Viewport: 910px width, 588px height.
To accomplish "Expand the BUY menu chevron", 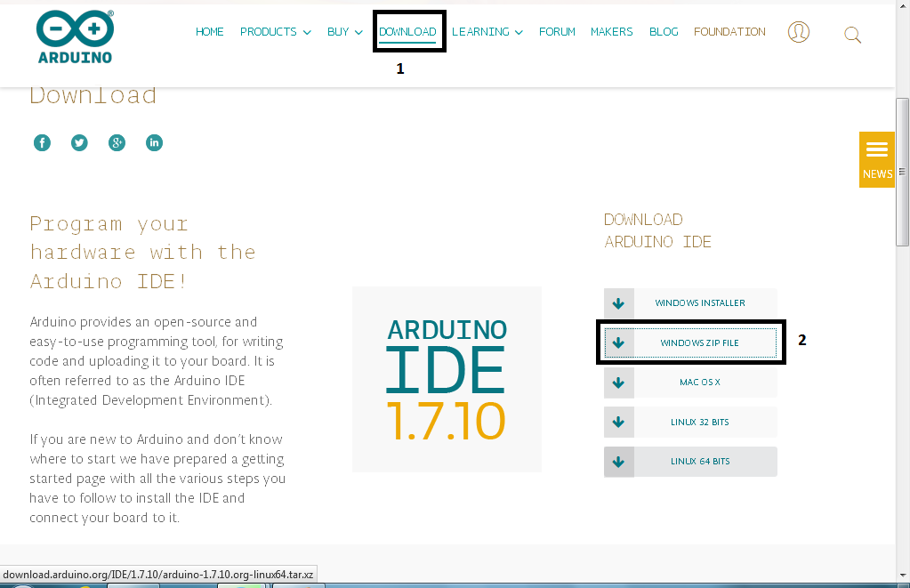I will click(x=358, y=33).
